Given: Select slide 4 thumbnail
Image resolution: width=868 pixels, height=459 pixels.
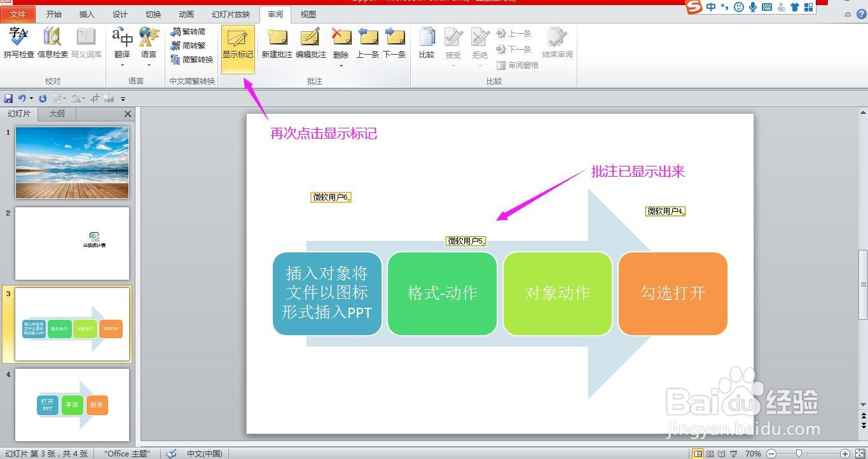Looking at the screenshot, I should click(x=72, y=405).
